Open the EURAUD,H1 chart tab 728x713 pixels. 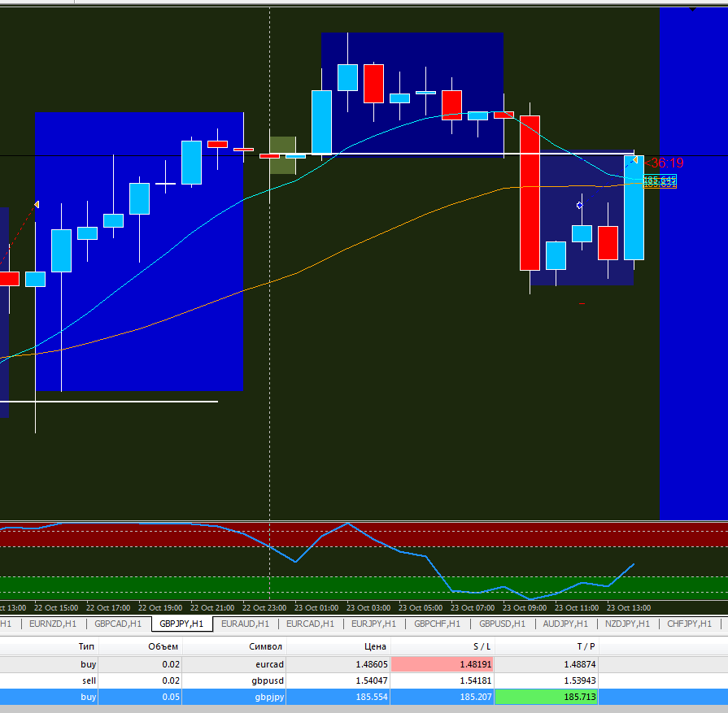click(245, 624)
